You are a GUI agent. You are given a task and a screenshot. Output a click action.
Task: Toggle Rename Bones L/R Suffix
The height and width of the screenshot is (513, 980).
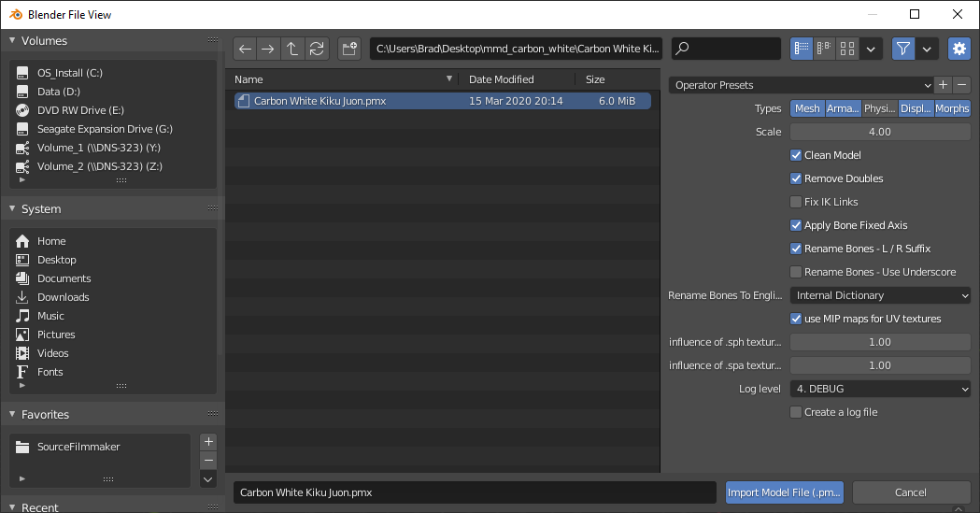pyautogui.click(x=796, y=249)
